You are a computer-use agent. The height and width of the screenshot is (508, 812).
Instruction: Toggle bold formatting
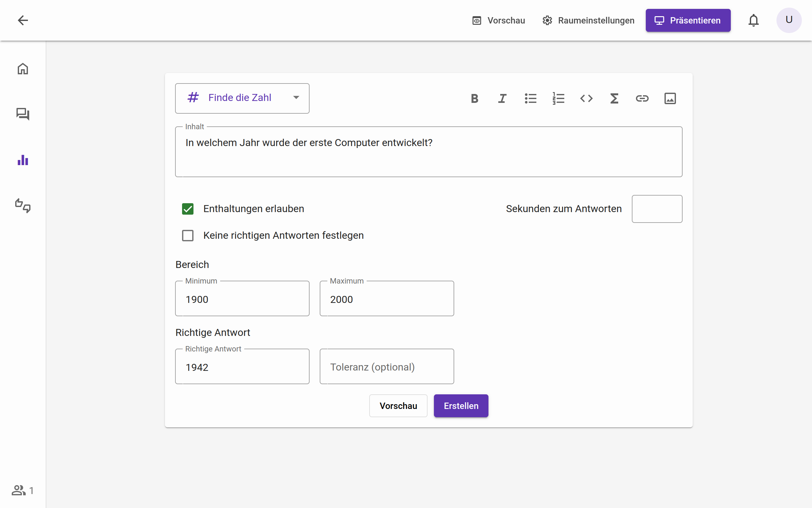click(x=475, y=98)
